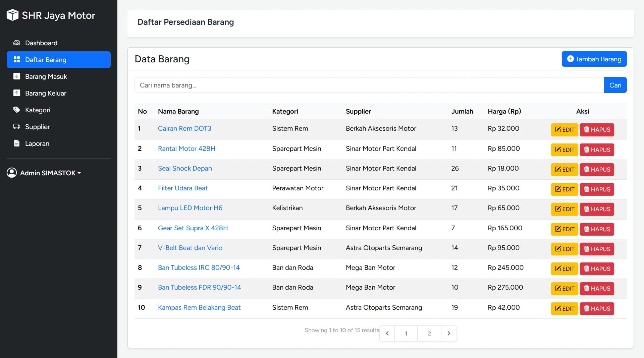
Task: Click pencil icon for Seal Shock Depan
Action: (558, 169)
